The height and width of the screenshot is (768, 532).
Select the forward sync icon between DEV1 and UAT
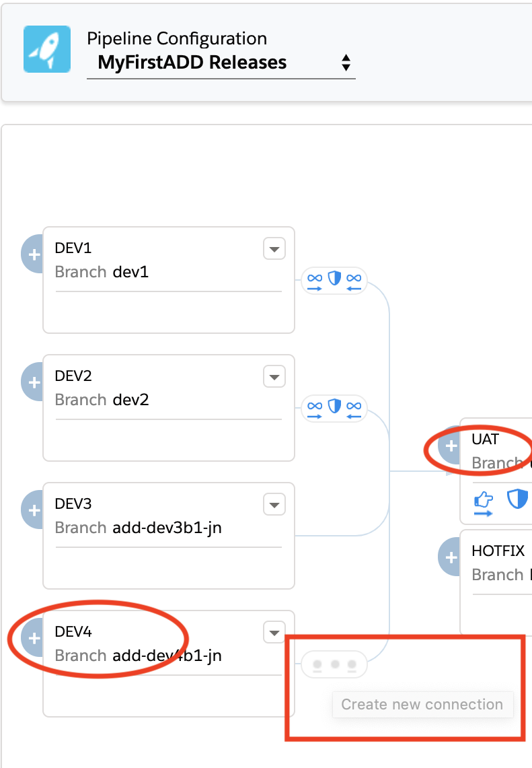pos(315,280)
